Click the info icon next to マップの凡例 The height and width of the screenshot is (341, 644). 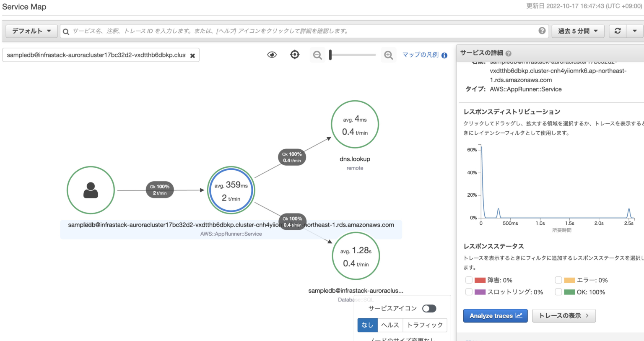tap(444, 55)
